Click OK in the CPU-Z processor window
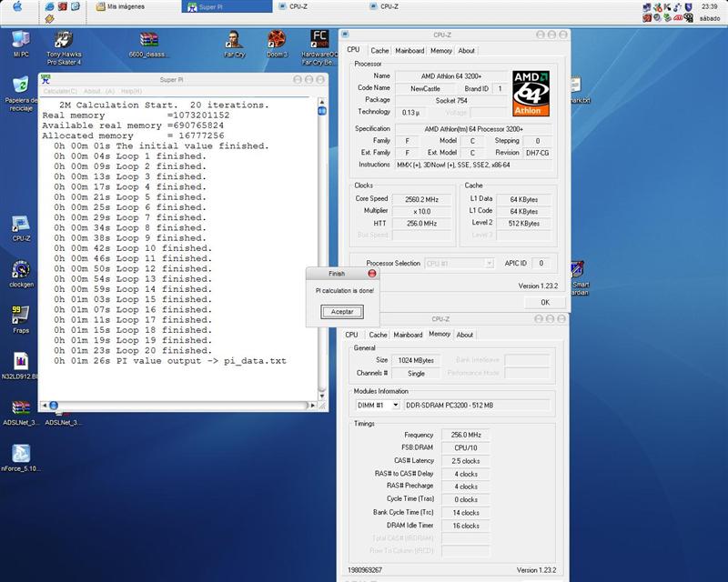728x582 pixels. click(x=544, y=302)
